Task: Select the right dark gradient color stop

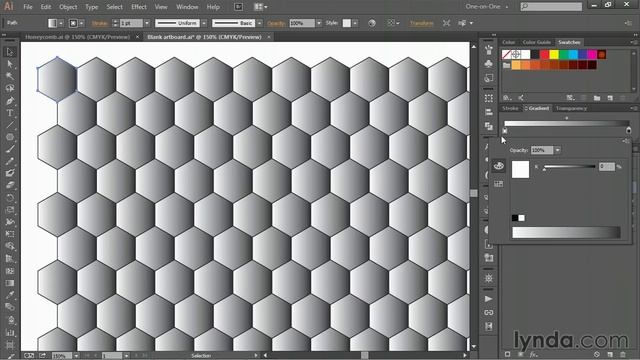Action: (x=628, y=131)
